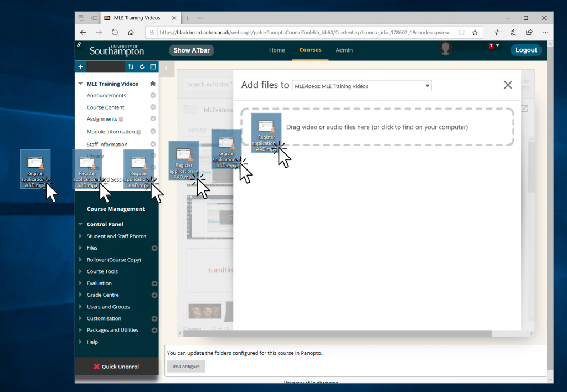Open the Admin tab

point(344,50)
